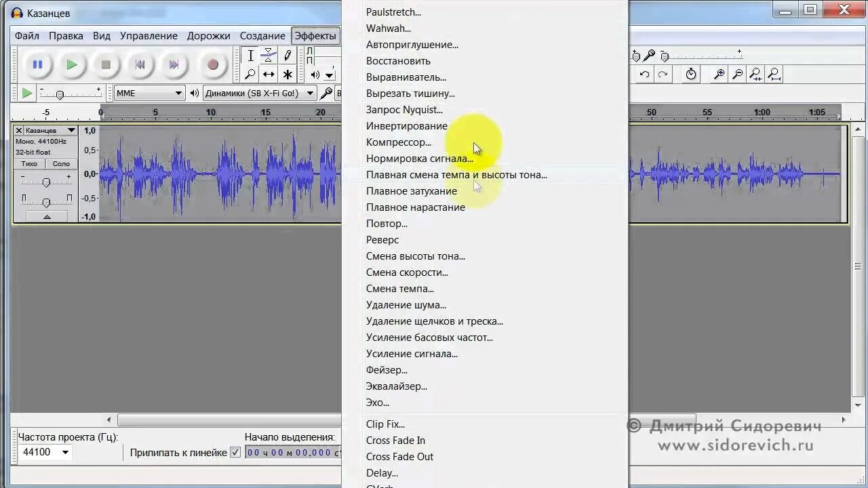Image resolution: width=868 pixels, height=488 pixels.
Task: Close the Казанцев track with X
Action: 19,130
